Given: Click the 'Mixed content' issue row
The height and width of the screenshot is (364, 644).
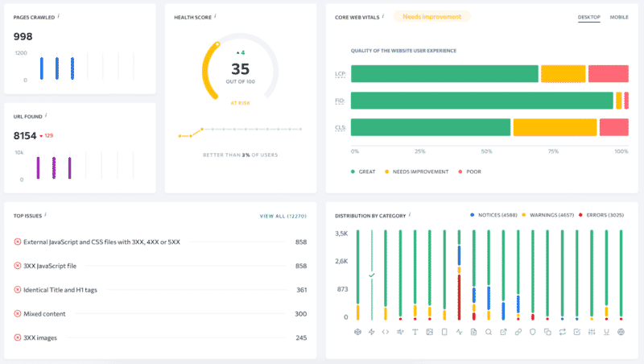Looking at the screenshot, I should pos(47,314).
